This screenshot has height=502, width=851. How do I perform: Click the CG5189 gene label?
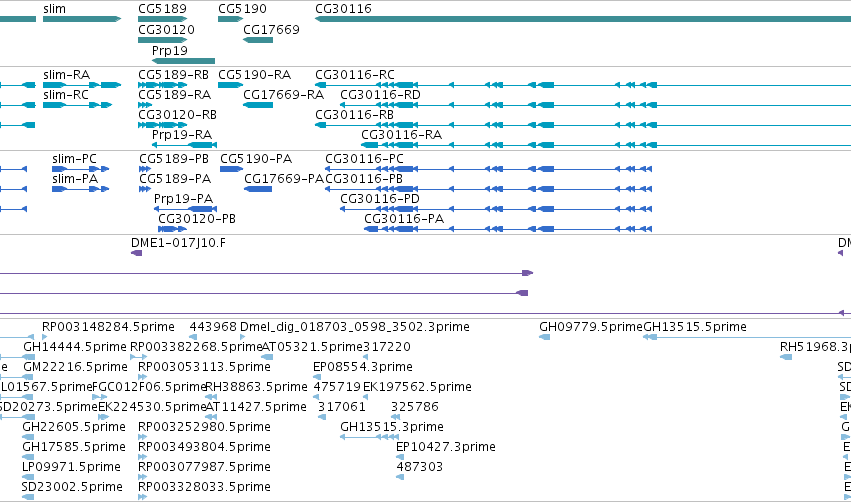pyautogui.click(x=162, y=9)
